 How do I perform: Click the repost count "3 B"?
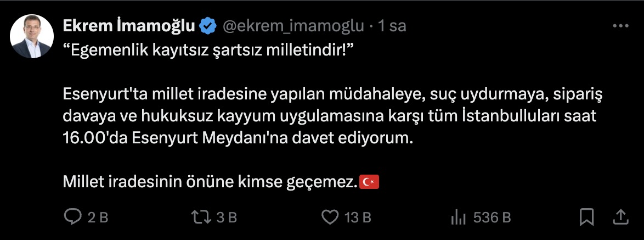pos(227,217)
